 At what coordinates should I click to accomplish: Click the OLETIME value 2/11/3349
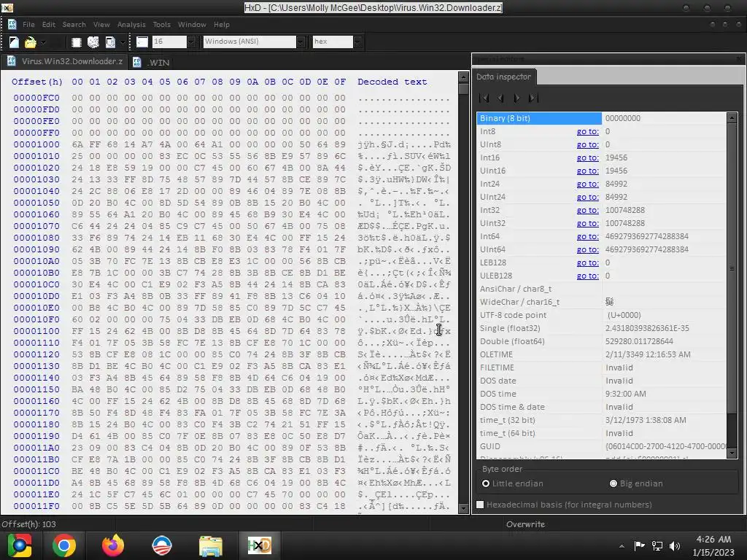point(648,354)
